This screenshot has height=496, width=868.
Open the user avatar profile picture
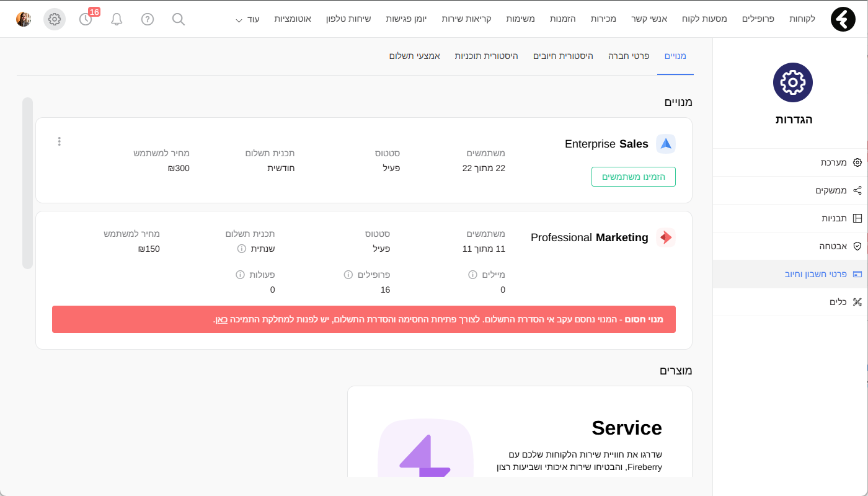(24, 19)
